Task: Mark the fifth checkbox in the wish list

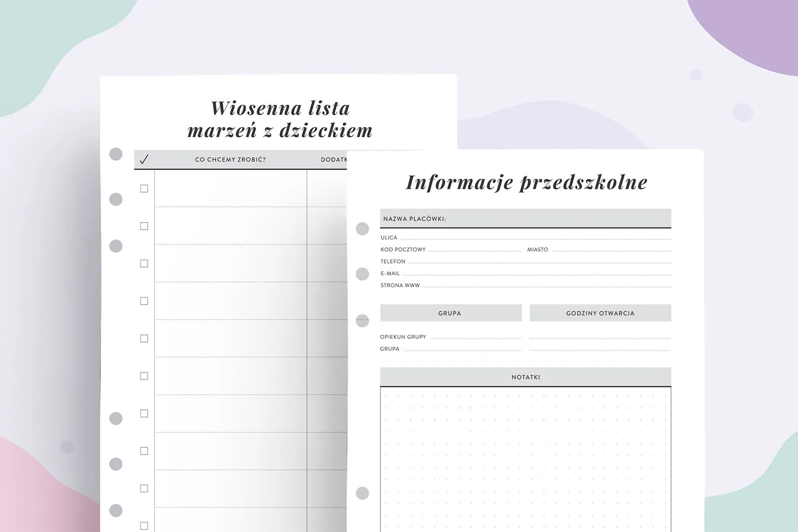Action: click(x=144, y=338)
